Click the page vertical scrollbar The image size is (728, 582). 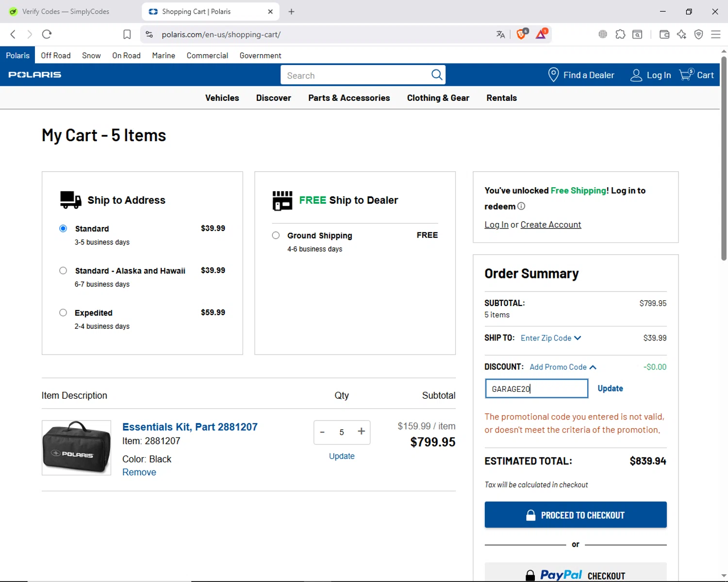(724, 159)
